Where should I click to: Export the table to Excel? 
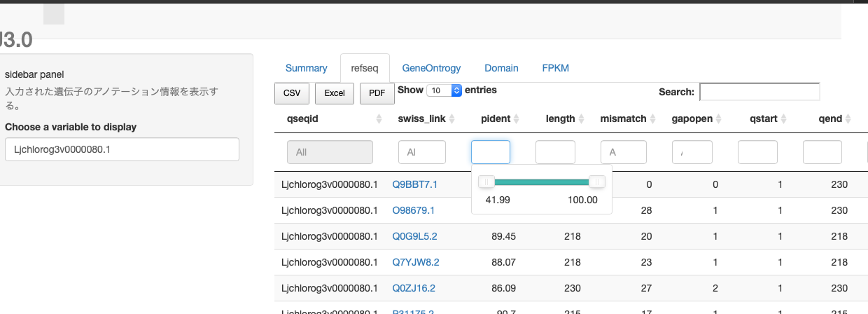coord(335,93)
